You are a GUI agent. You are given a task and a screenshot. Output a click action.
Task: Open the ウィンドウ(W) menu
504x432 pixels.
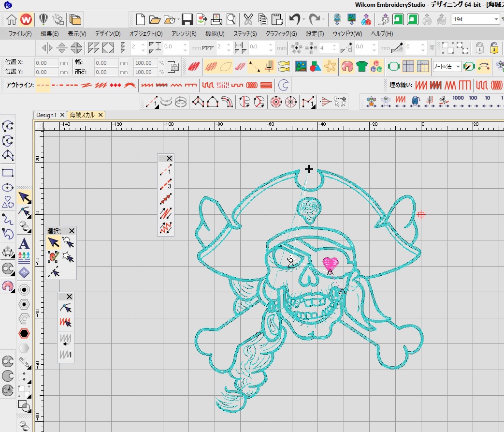tap(347, 34)
